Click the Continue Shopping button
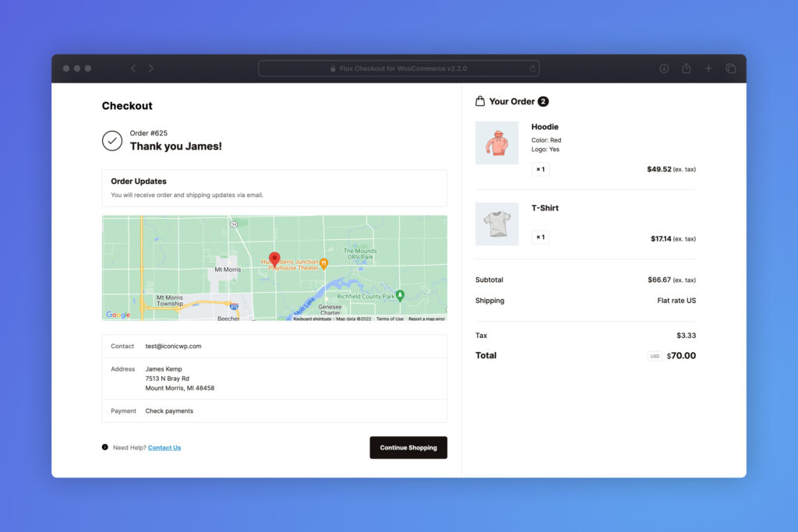The image size is (798, 532). pyautogui.click(x=408, y=447)
